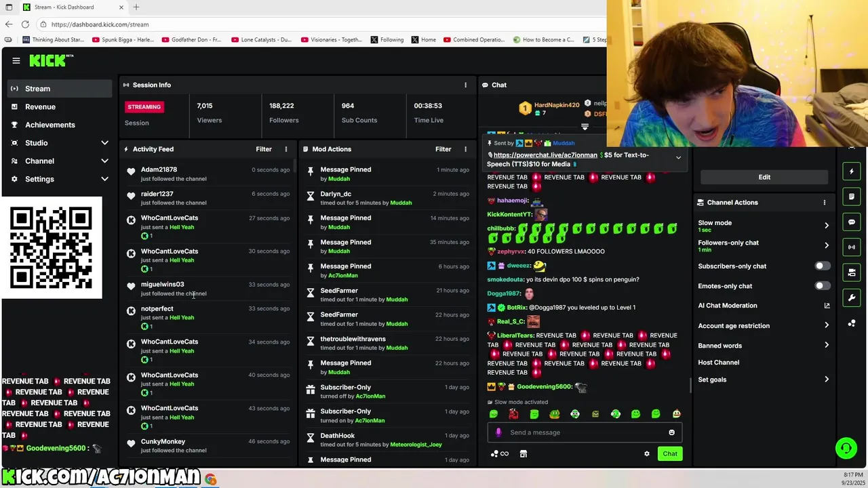Click the red devil emote in quick emote row
This screenshot has height=488, width=868.
(513, 414)
